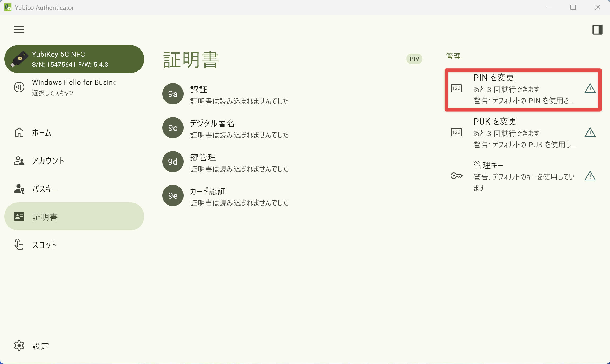Click the settings gear icon
Image resolution: width=610 pixels, height=364 pixels.
point(19,345)
